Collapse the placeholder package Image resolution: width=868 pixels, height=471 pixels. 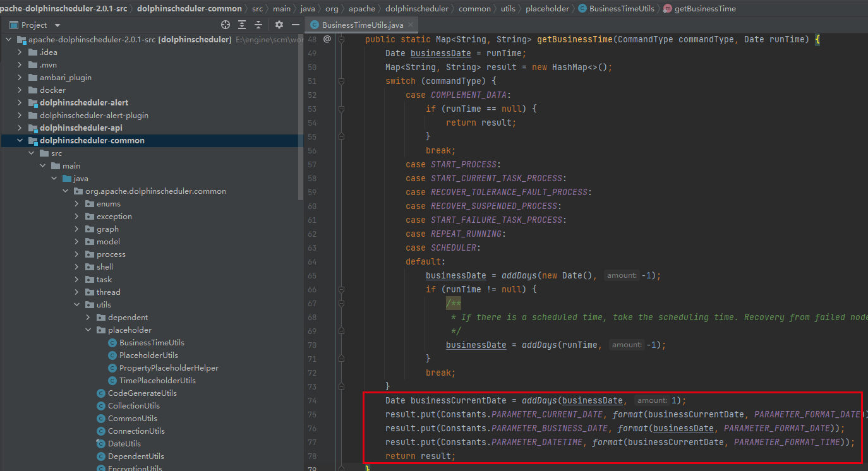[x=88, y=330]
